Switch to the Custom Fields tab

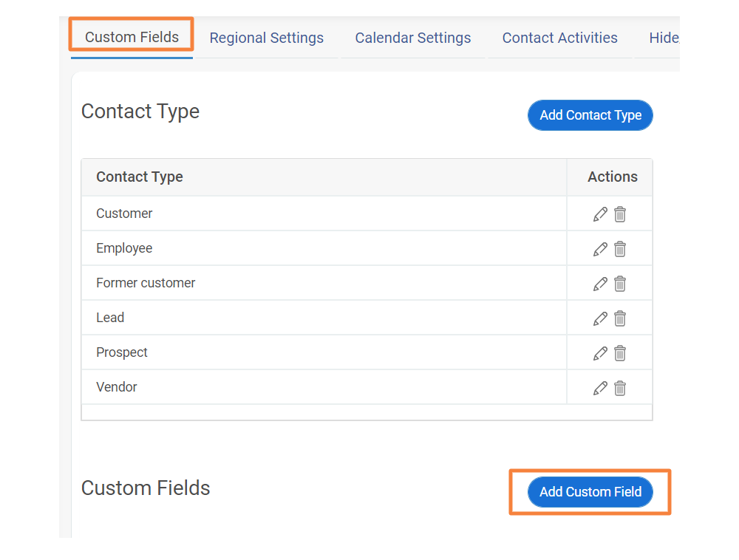click(132, 37)
